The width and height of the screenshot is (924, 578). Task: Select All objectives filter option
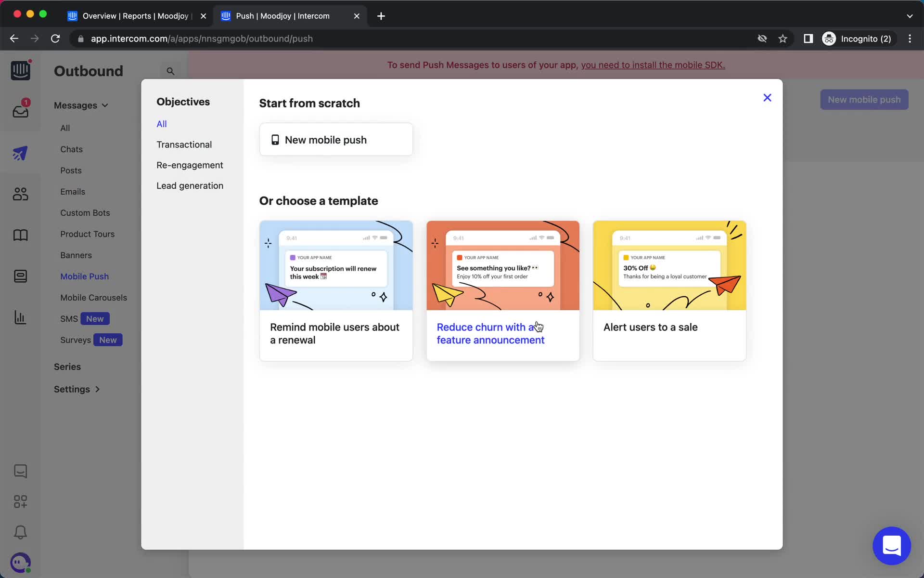pyautogui.click(x=161, y=124)
